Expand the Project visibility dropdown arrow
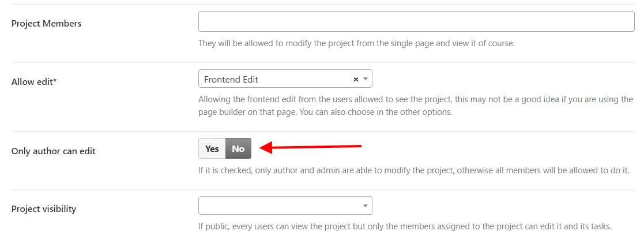644x242 pixels. coord(365,206)
